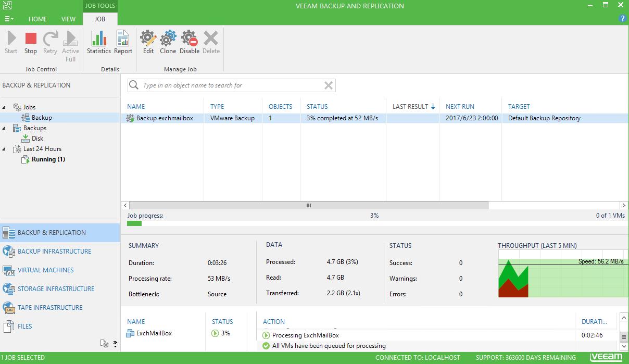Edit the selected job
This screenshot has height=364, width=629.
point(148,42)
